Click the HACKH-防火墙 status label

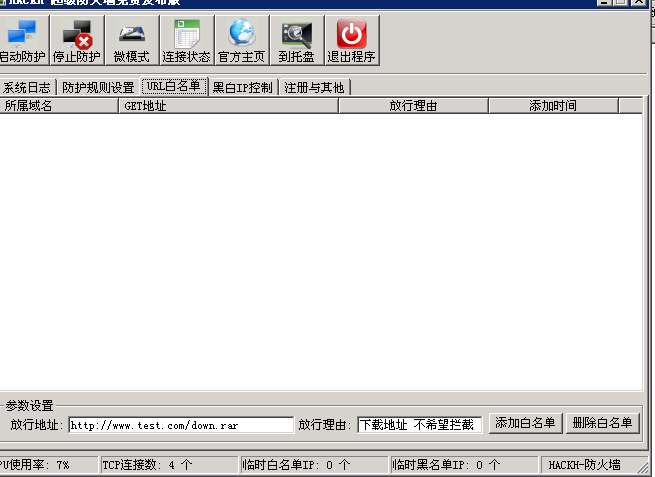(x=585, y=465)
